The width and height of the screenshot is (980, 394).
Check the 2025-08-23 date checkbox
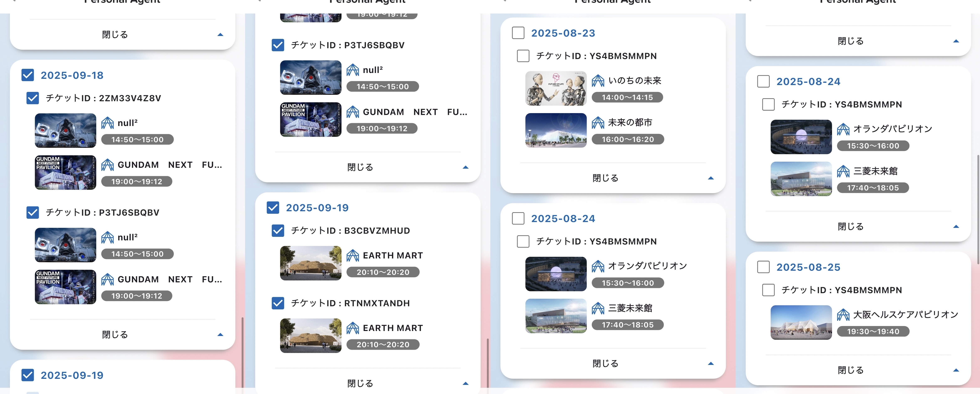518,33
